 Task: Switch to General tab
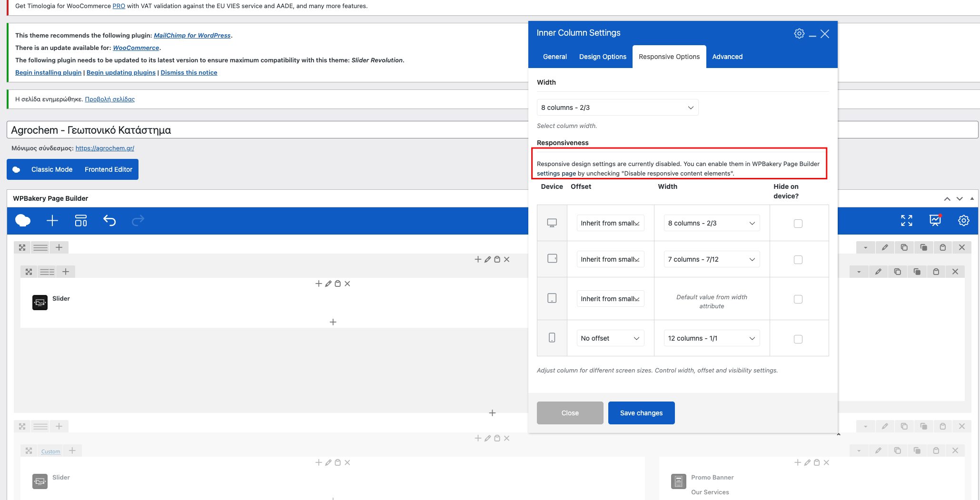pyautogui.click(x=555, y=57)
